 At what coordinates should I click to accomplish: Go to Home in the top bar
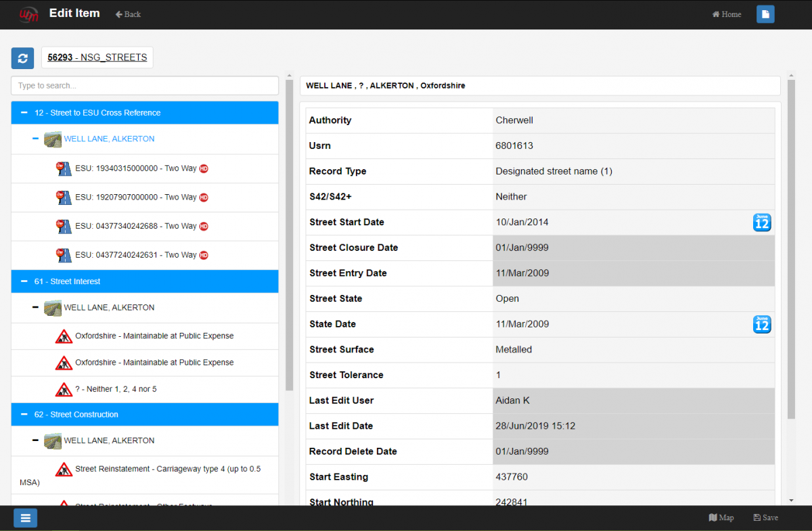point(727,14)
